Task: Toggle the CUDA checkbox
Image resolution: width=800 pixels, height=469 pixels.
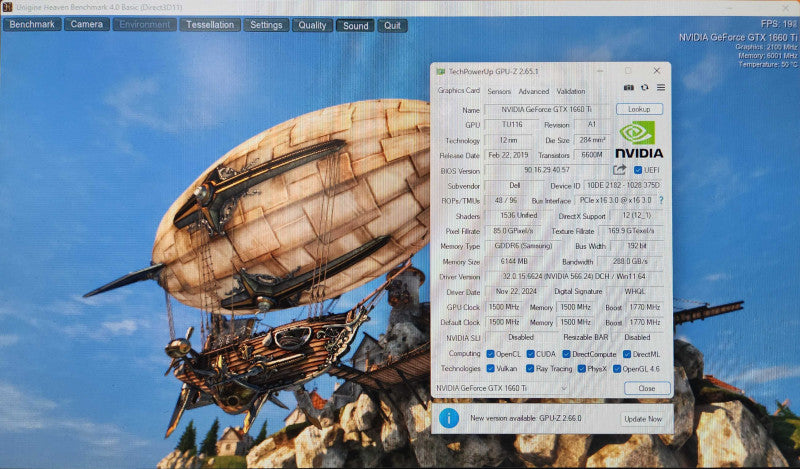Action: (x=531, y=354)
